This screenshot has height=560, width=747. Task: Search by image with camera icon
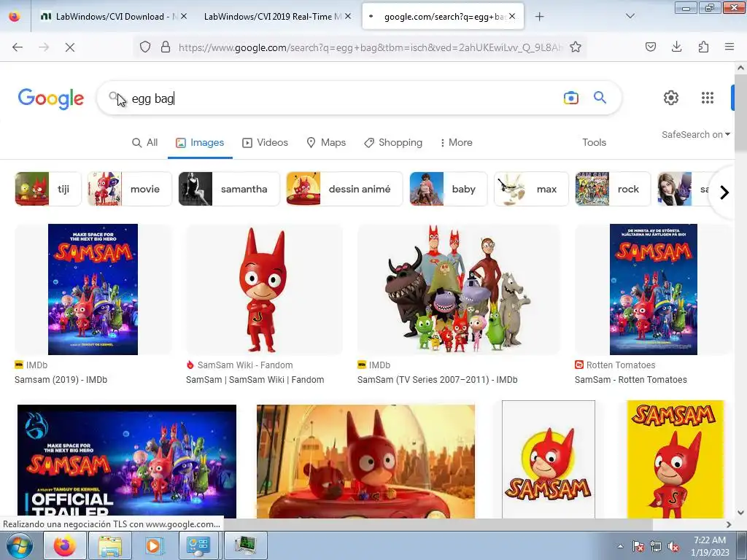tap(570, 98)
